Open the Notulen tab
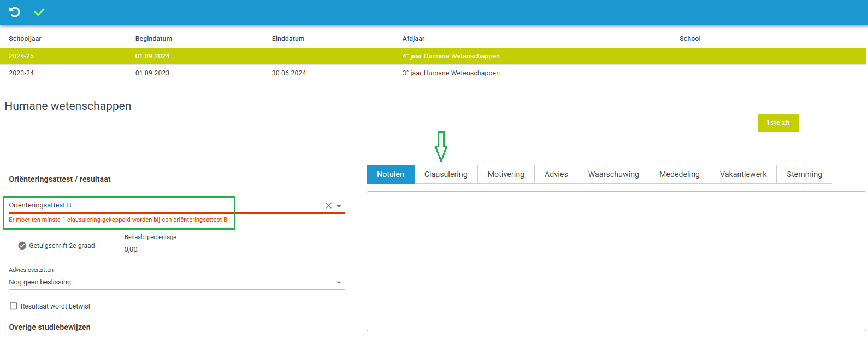Screen dimensions: 868x338 coord(391,174)
